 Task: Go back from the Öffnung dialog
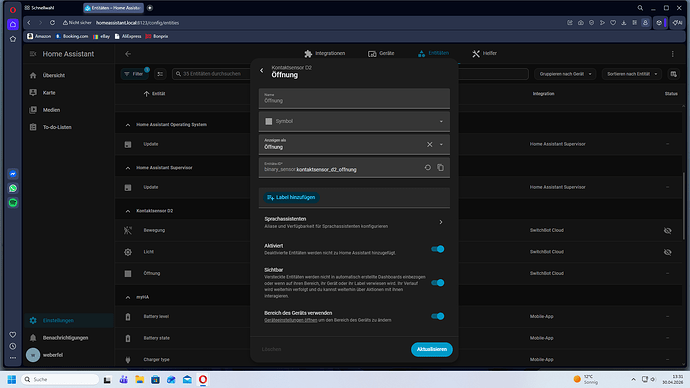261,70
